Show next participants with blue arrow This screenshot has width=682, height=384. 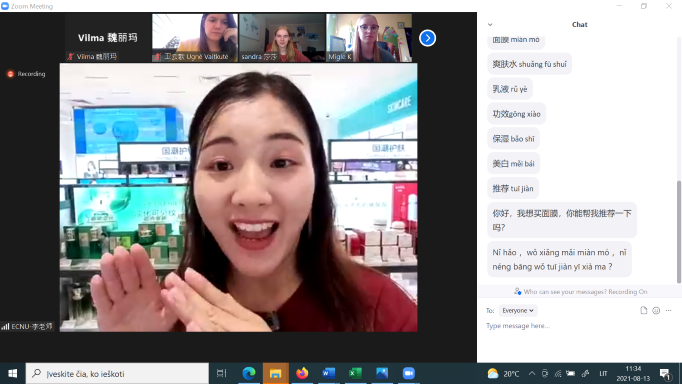click(427, 38)
